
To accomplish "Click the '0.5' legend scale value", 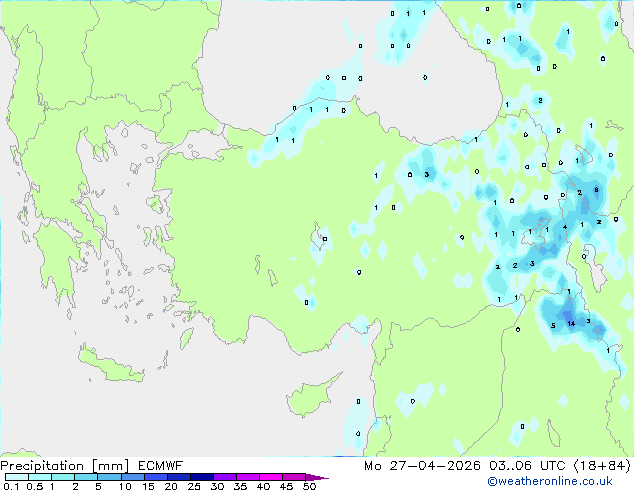I will [x=34, y=486].
